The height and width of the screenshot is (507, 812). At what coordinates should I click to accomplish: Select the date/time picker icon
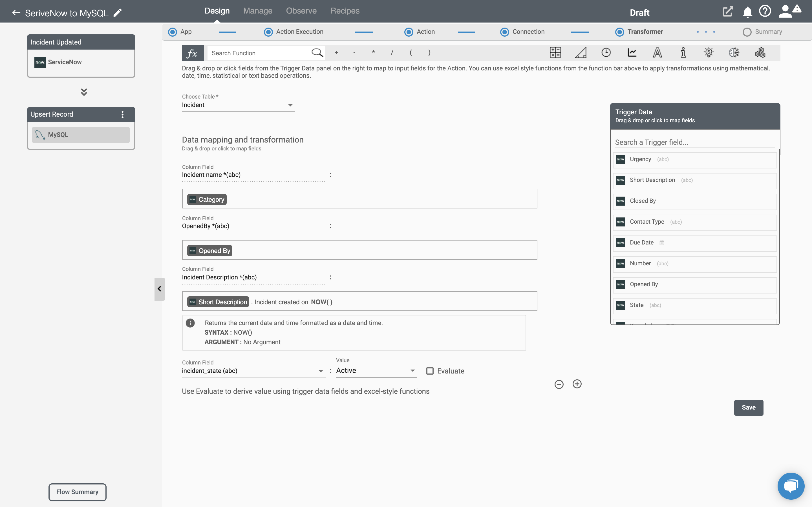(606, 53)
